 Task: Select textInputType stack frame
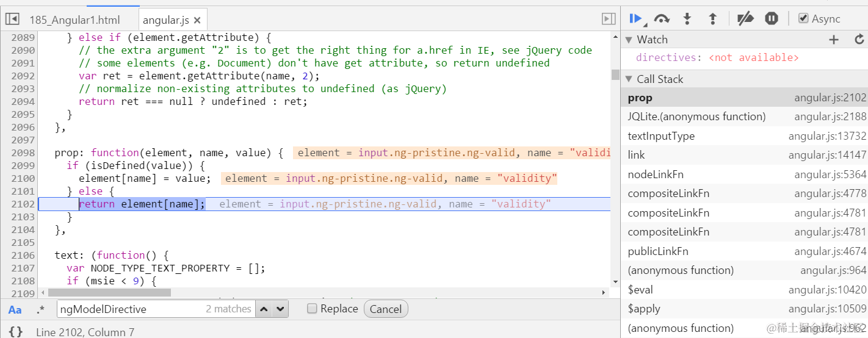click(x=744, y=136)
